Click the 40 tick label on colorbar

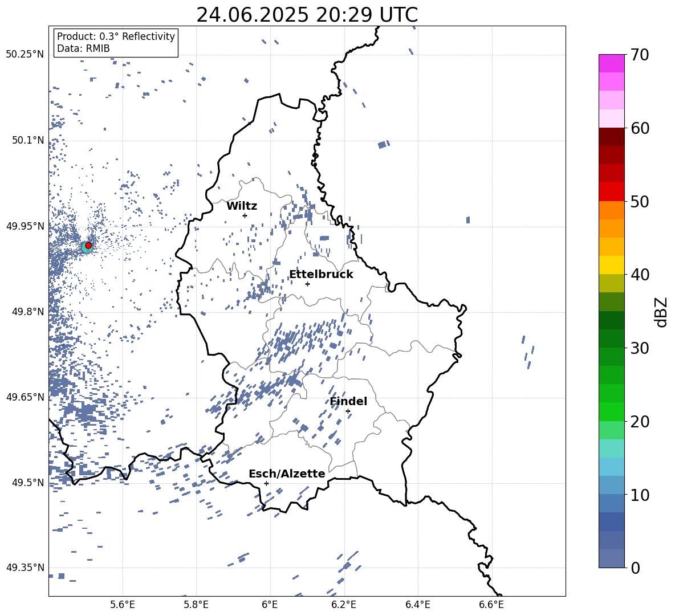pos(639,275)
